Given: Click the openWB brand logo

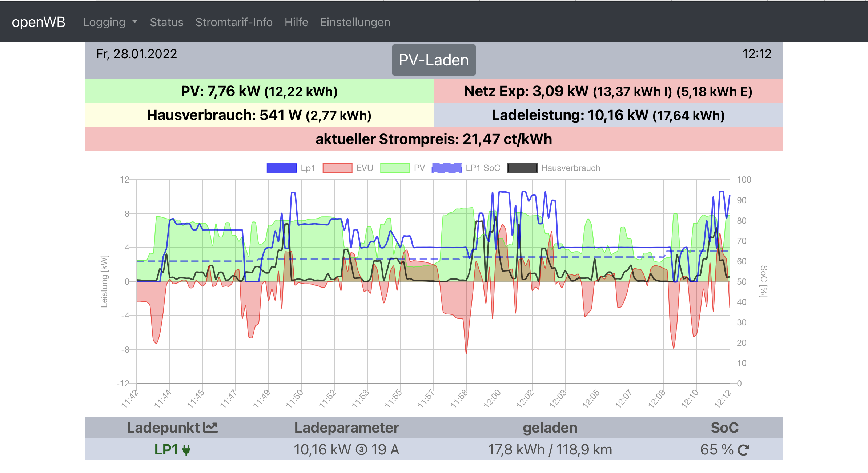Looking at the screenshot, I should tap(39, 22).
